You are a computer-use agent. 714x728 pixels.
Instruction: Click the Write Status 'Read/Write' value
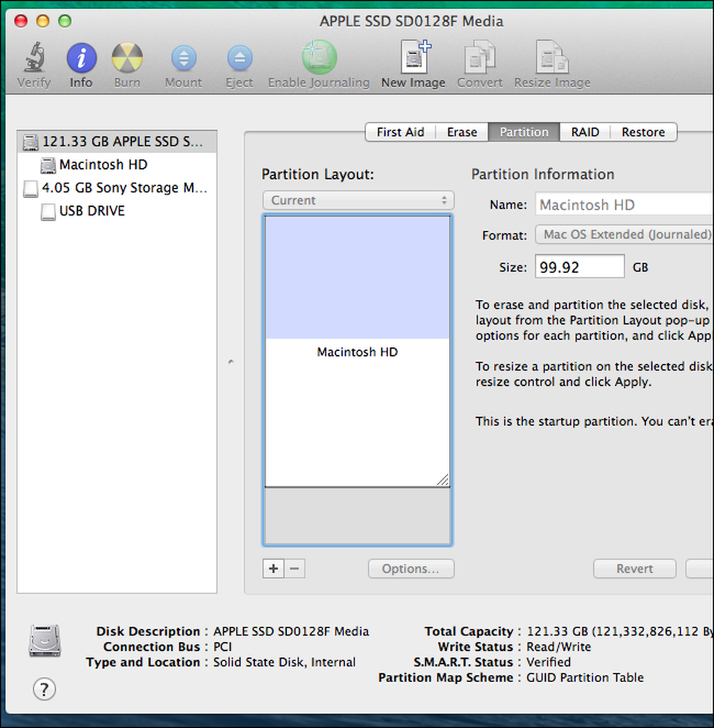pos(558,646)
